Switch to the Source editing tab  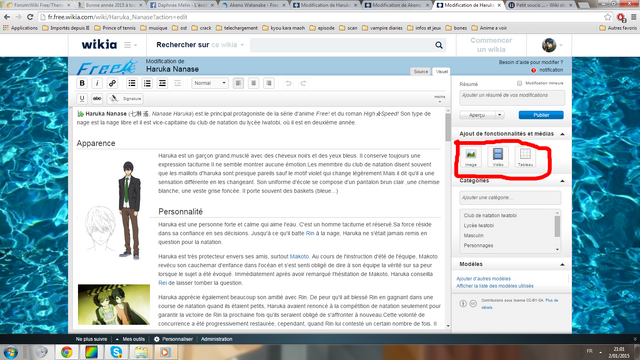421,71
